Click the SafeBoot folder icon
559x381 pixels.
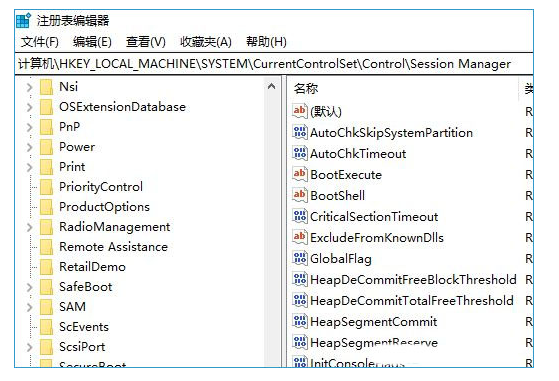pos(46,287)
